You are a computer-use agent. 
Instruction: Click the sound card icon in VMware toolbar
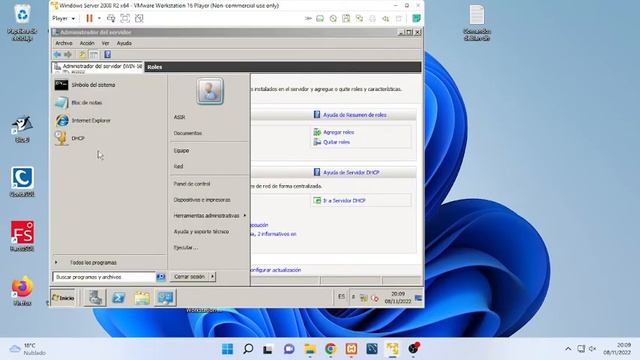[385, 18]
